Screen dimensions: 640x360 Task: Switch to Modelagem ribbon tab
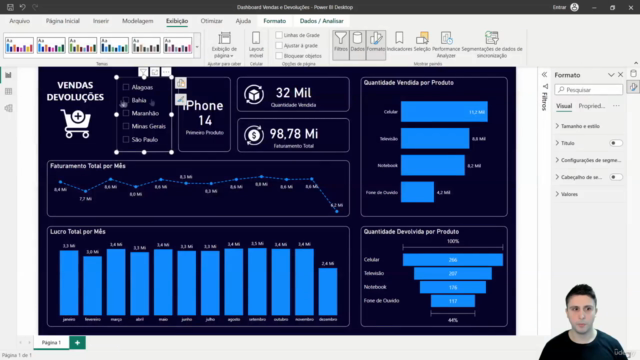tap(138, 21)
